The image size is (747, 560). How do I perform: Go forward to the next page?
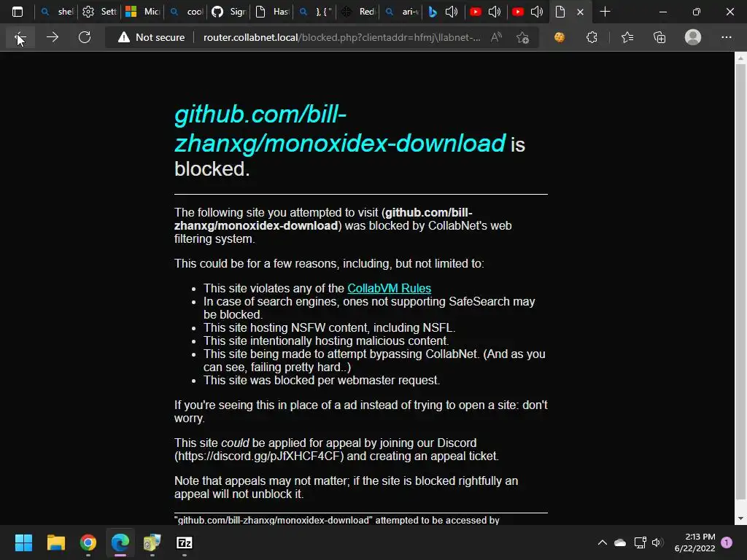point(53,37)
